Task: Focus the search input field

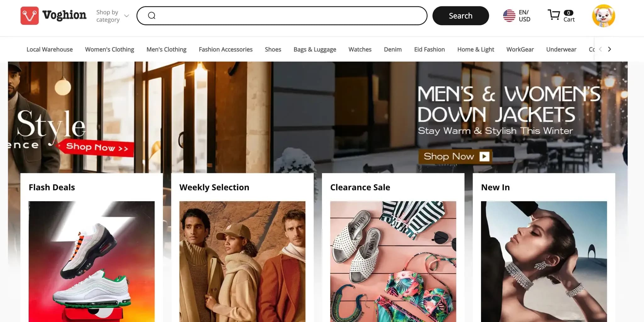Action: coord(289,16)
